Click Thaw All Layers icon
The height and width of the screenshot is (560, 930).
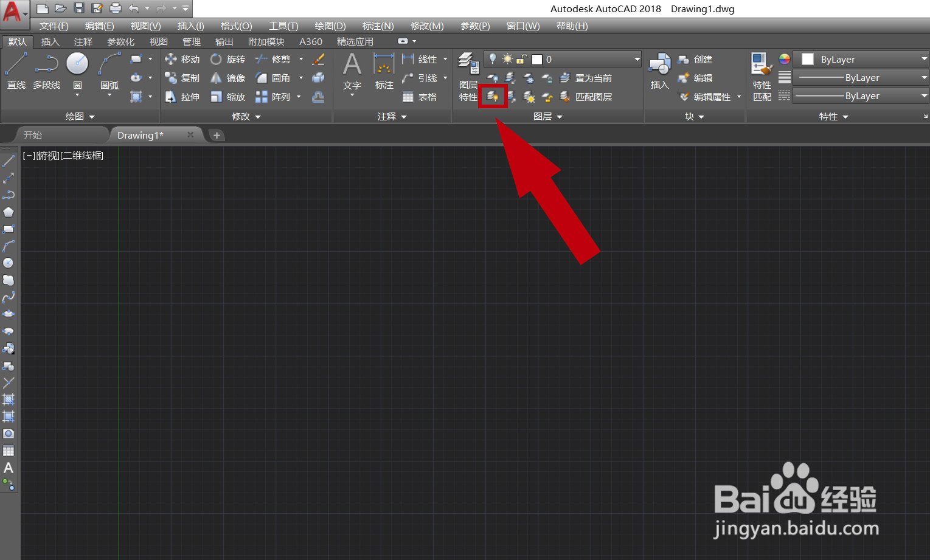point(529,97)
